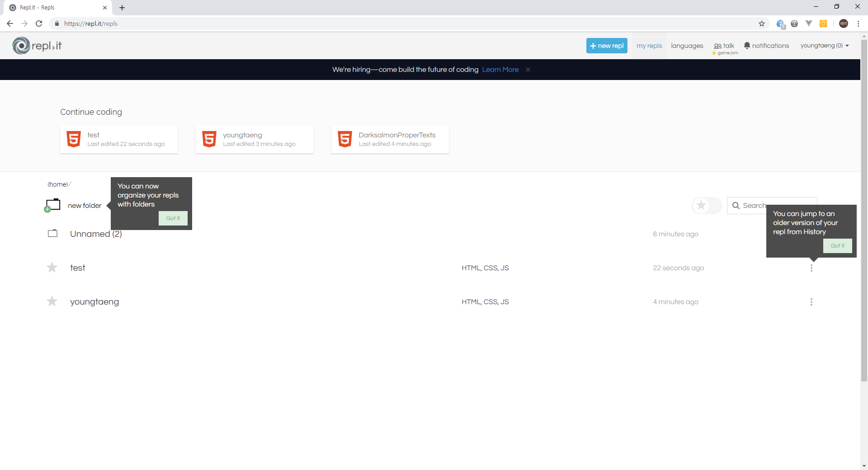Go back in browser history
Viewport: 868px width, 470px height.
[10, 23]
